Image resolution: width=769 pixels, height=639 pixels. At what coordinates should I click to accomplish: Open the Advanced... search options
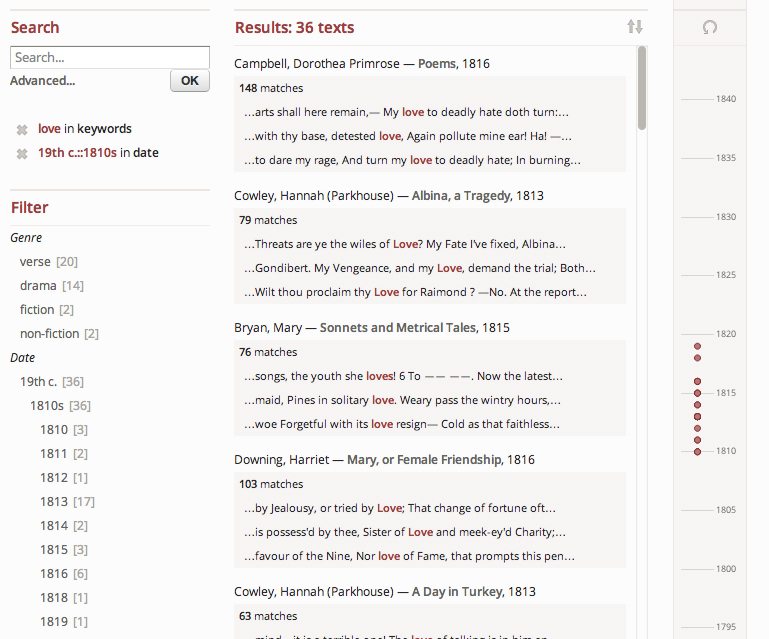pos(42,81)
